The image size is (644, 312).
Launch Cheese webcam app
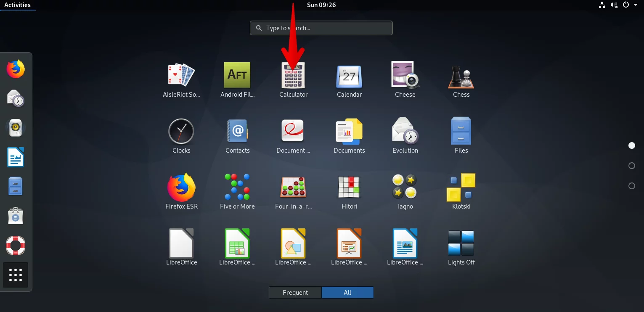(405, 75)
